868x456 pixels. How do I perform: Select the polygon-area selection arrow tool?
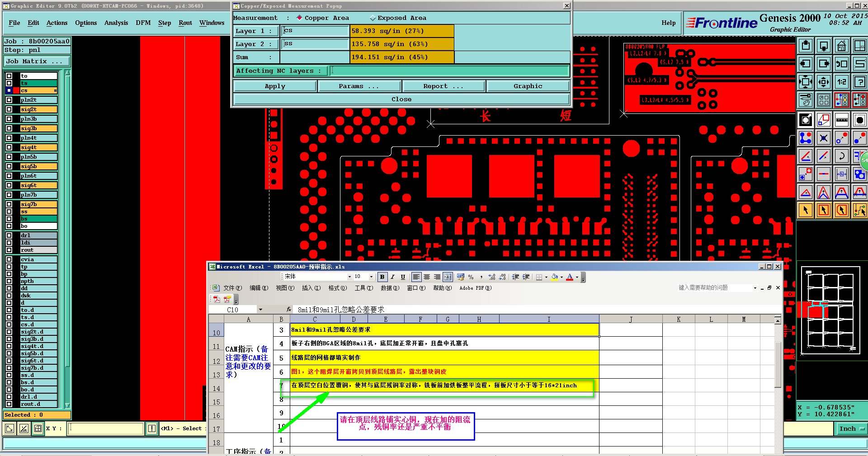pyautogui.click(x=842, y=211)
